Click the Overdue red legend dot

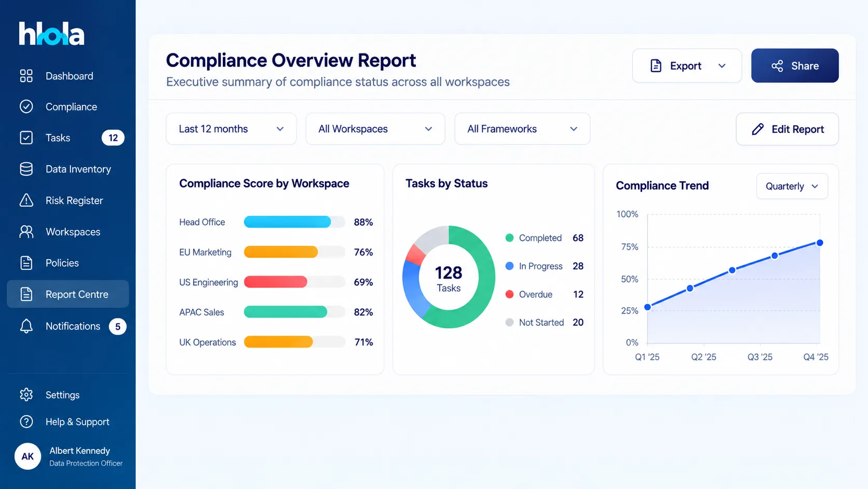(509, 294)
